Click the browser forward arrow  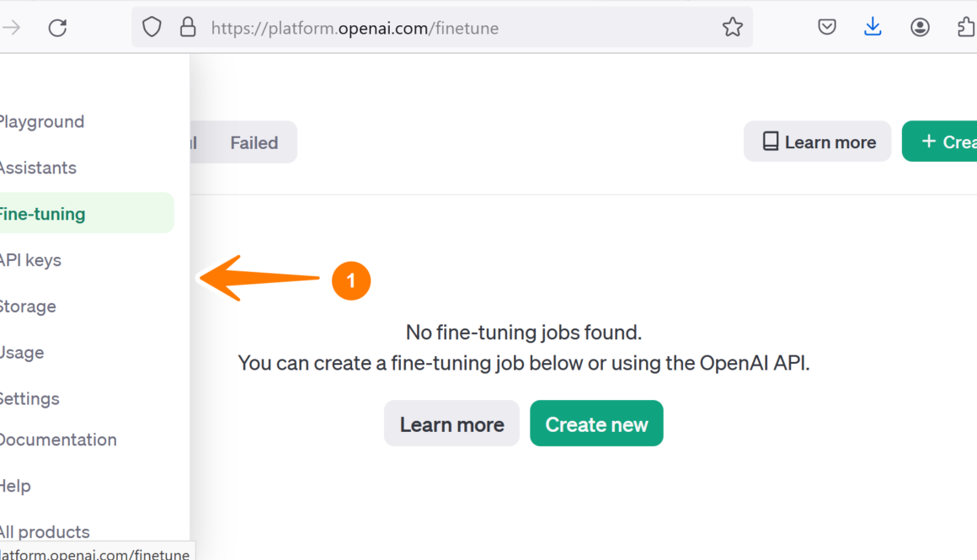coord(12,28)
